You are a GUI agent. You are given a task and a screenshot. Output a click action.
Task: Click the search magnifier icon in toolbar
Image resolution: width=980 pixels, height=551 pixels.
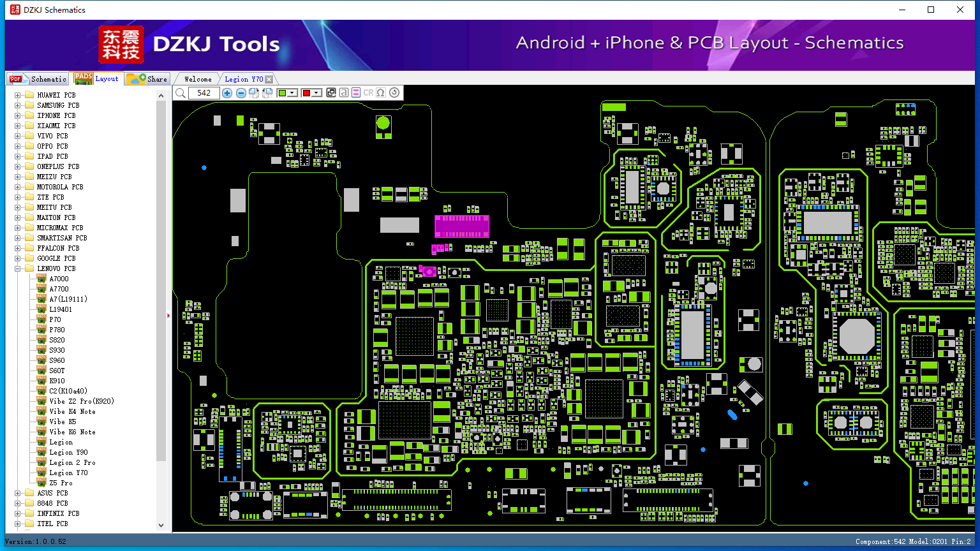point(181,93)
